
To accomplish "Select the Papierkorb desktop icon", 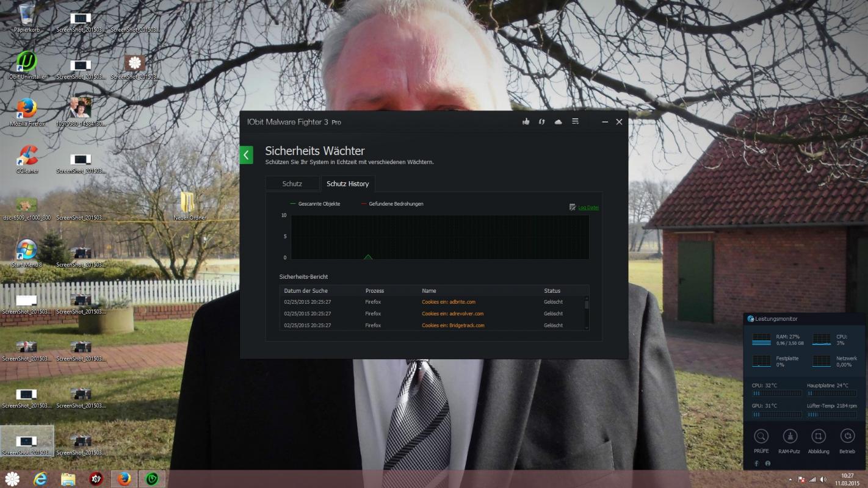I will 26,18.
